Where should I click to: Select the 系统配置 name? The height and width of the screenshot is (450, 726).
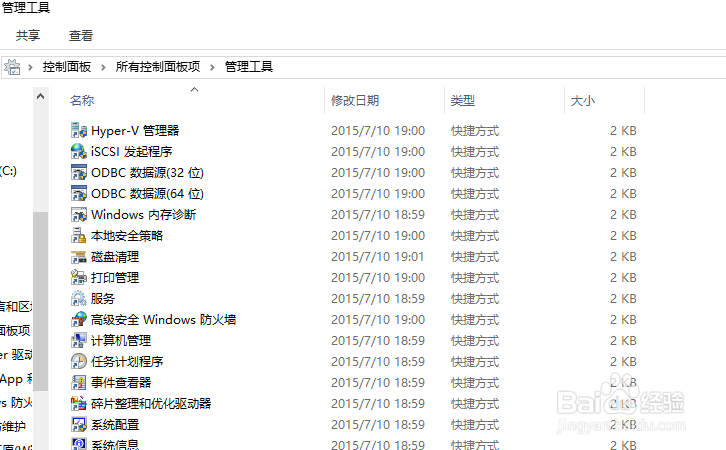pos(115,424)
